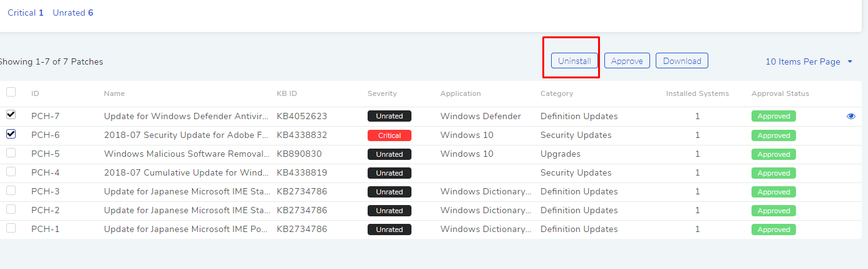Viewport: 868px width, 269px height.
Task: Uncheck the PCH-7 row checkbox
Action: (11, 115)
